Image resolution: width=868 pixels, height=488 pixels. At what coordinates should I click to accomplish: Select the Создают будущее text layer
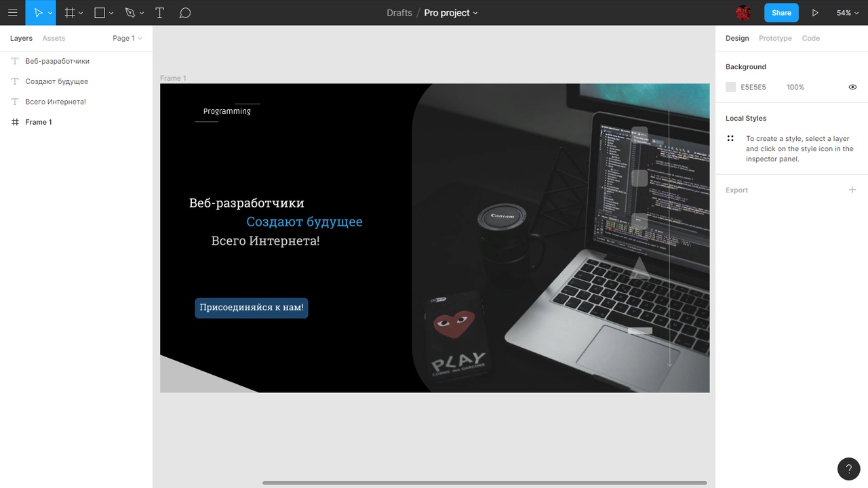[x=76, y=81]
